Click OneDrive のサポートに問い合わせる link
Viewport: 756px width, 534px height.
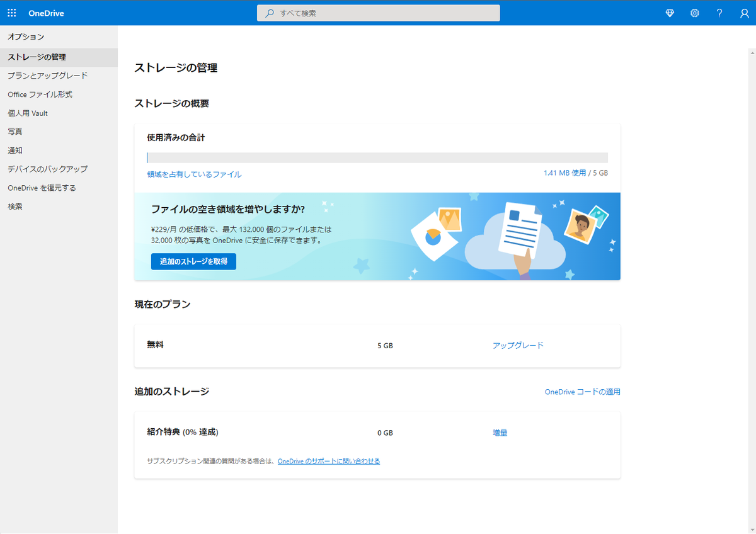(329, 461)
